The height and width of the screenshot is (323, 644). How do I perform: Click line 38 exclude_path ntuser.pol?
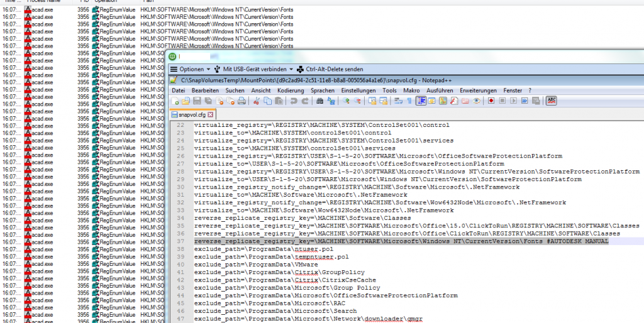pos(263,249)
